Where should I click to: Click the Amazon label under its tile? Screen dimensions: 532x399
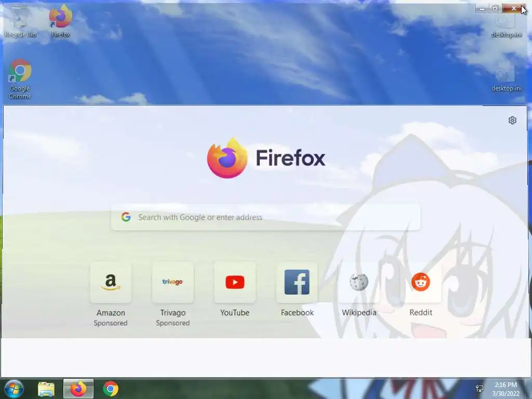click(x=111, y=313)
